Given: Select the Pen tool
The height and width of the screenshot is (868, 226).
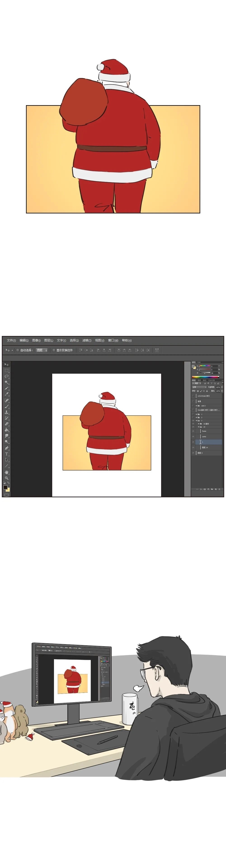Looking at the screenshot, I should click(6, 448).
